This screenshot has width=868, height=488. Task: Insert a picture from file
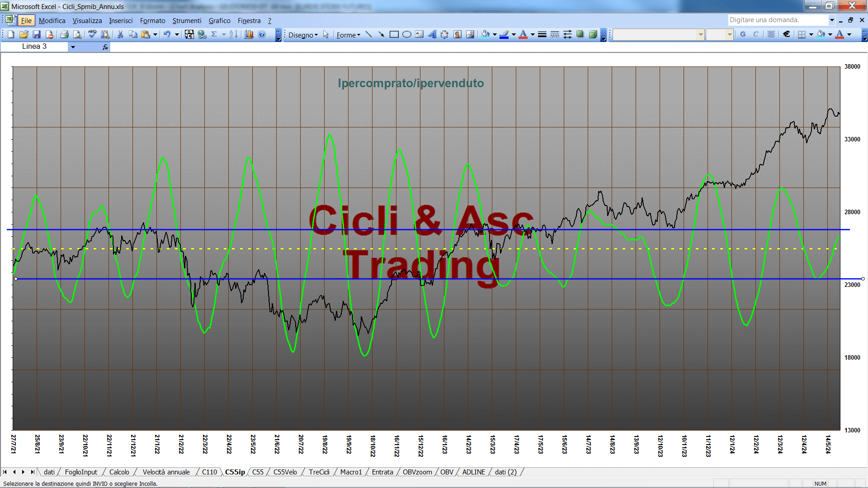tap(470, 34)
